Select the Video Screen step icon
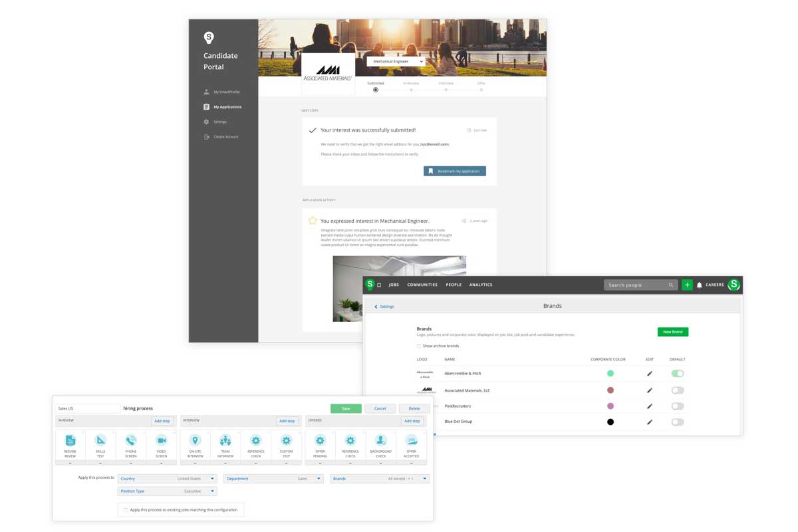Image resolution: width=798 pixels, height=532 pixels. coord(162,440)
